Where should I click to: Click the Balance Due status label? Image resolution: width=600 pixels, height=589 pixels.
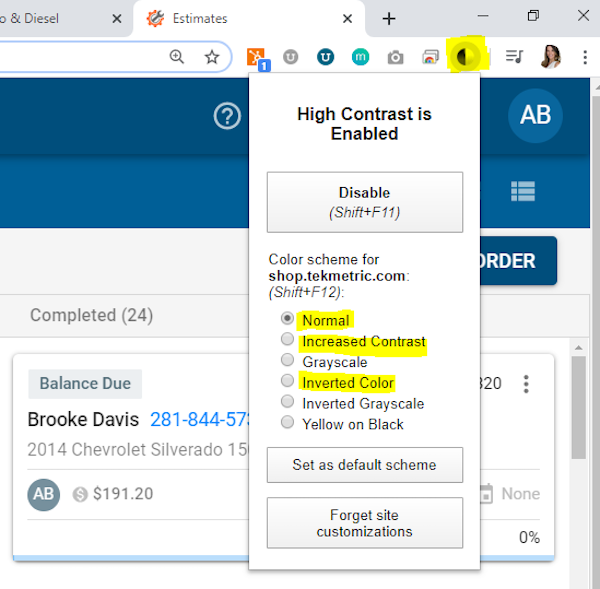pos(85,383)
